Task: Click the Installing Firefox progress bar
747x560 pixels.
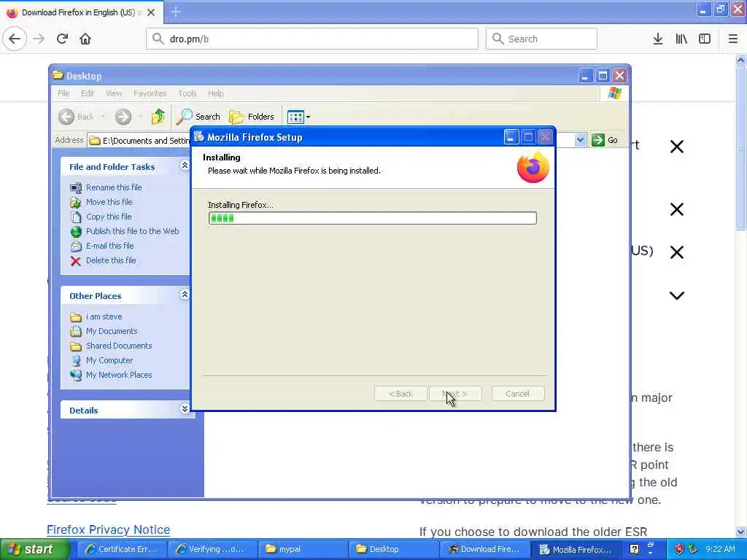Action: coord(373,218)
